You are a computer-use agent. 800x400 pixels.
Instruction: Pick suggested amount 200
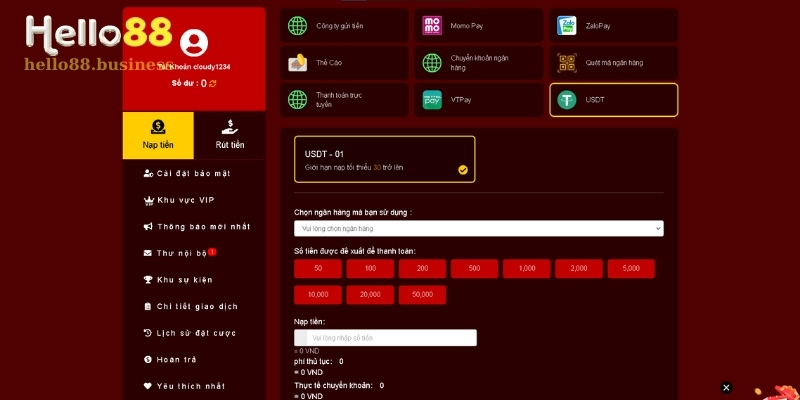[x=422, y=268]
